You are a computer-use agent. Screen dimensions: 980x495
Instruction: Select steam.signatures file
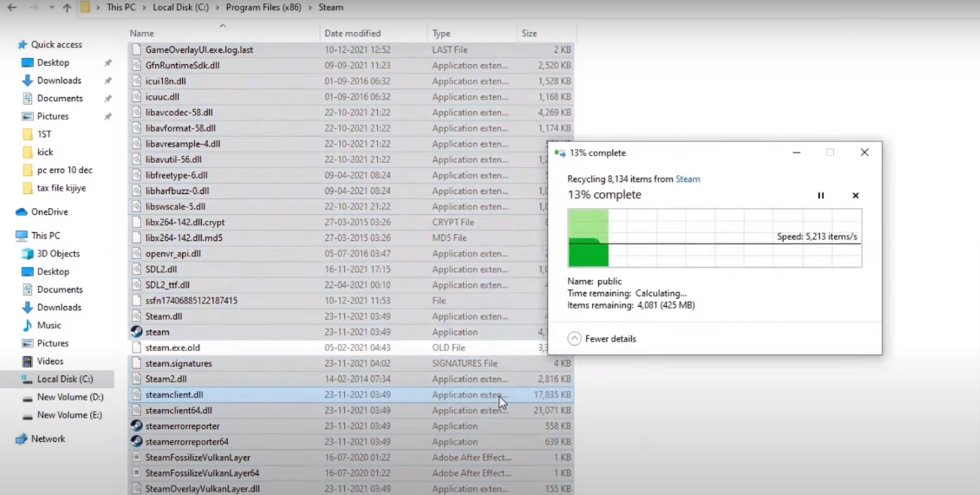179,363
